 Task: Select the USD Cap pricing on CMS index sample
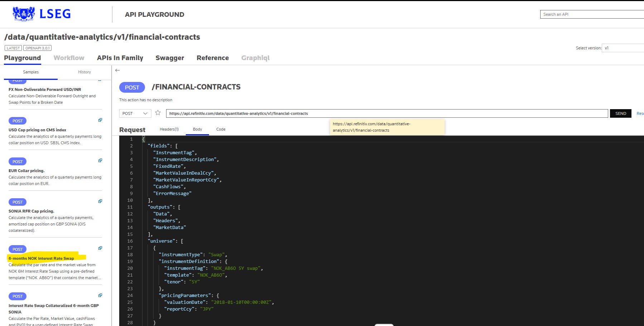tap(37, 130)
